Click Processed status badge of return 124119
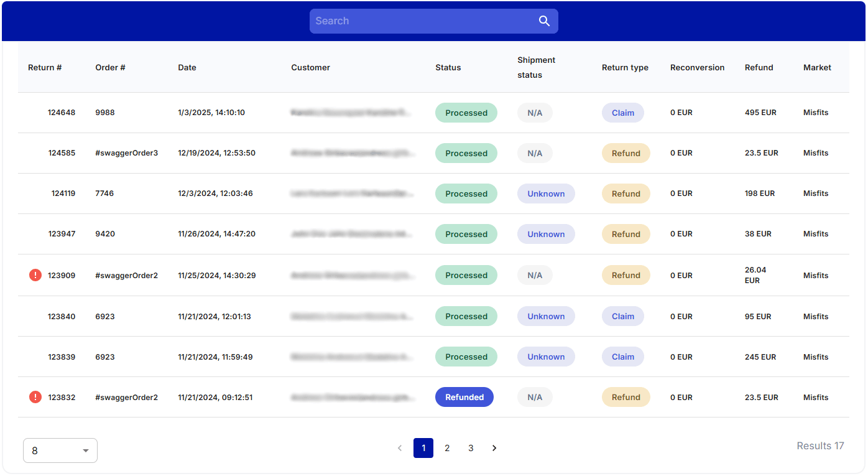The height and width of the screenshot is (476, 868). pos(466,194)
